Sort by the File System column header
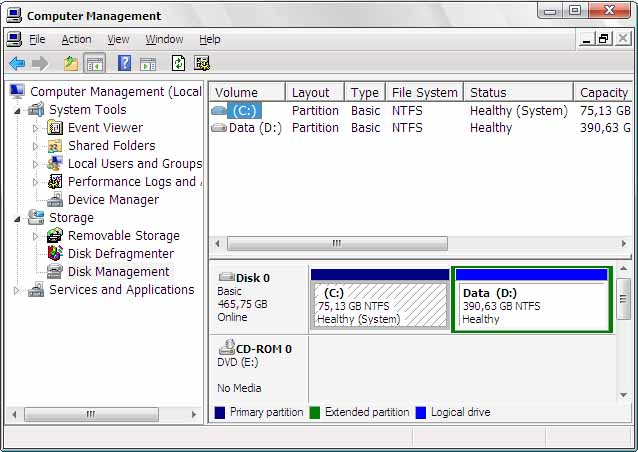The image size is (638, 452). [x=425, y=92]
